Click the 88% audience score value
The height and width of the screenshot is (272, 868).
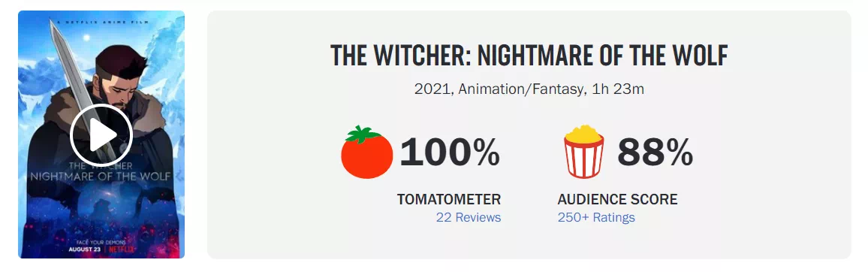(655, 152)
